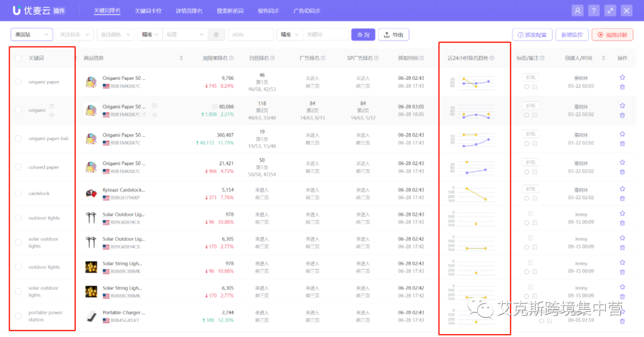Switch to the 详情页排名 tab
644x337 pixels.
189,11
